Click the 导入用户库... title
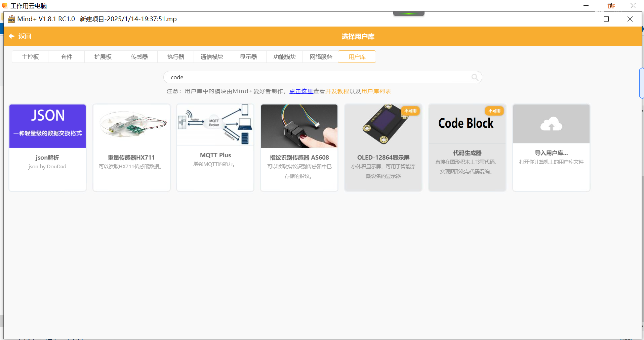 [551, 153]
